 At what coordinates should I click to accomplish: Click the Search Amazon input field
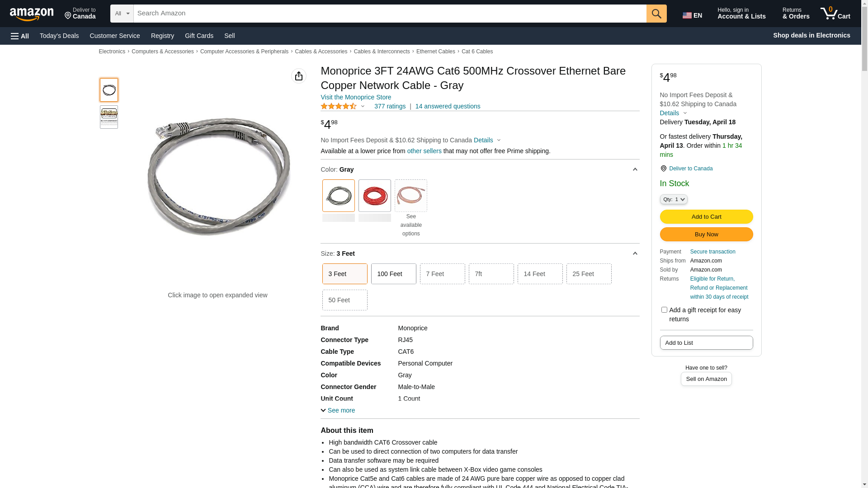coord(390,14)
